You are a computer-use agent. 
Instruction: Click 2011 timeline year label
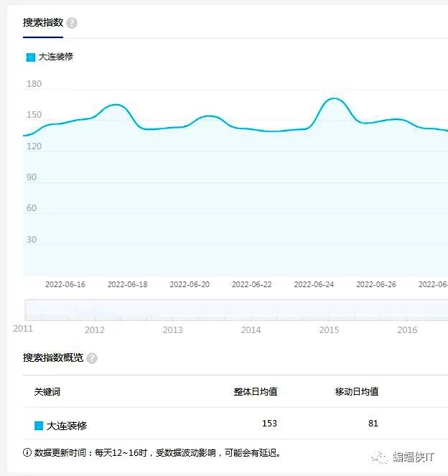pyautogui.click(x=23, y=329)
